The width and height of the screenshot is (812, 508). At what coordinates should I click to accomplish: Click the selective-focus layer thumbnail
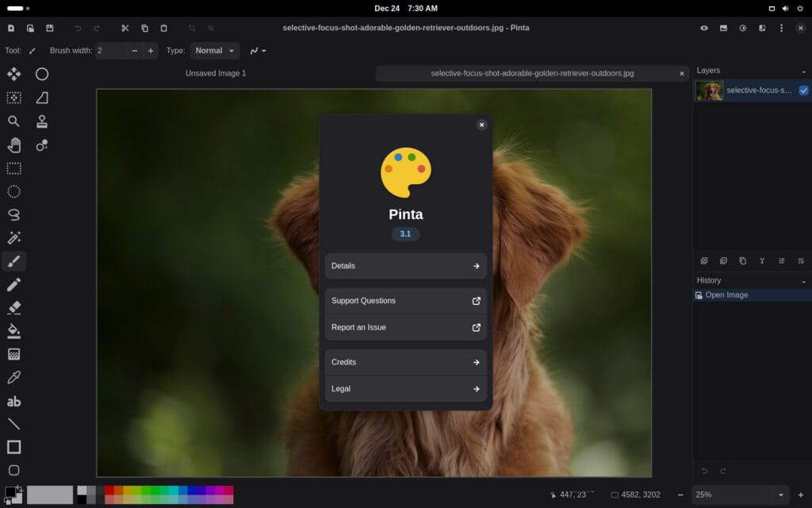click(710, 90)
